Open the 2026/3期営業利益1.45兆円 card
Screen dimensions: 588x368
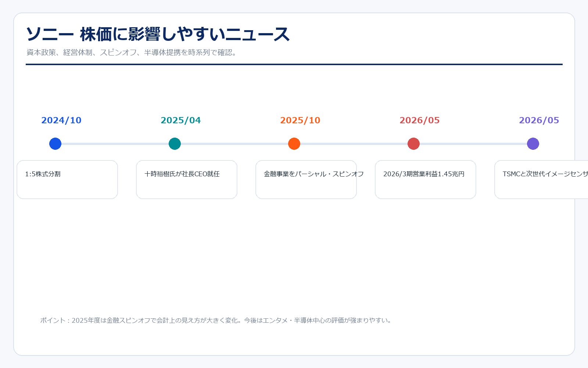pos(426,180)
